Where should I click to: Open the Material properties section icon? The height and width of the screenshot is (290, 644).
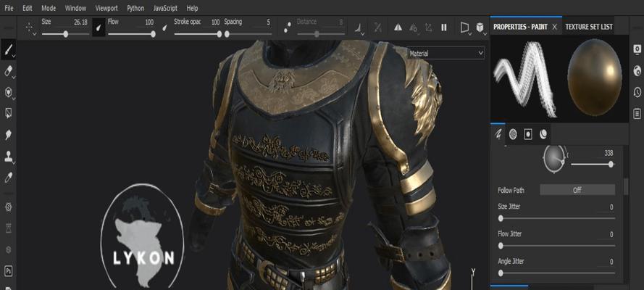[543, 134]
